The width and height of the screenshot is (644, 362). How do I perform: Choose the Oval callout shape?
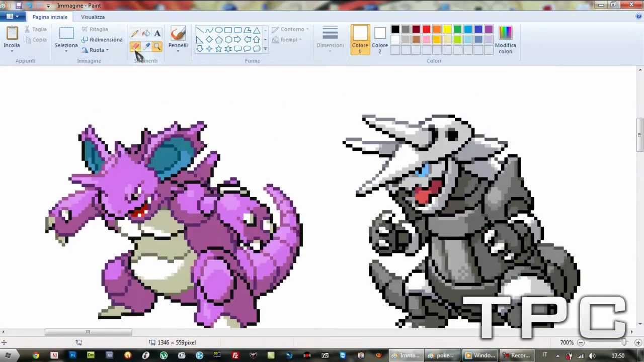click(247, 49)
